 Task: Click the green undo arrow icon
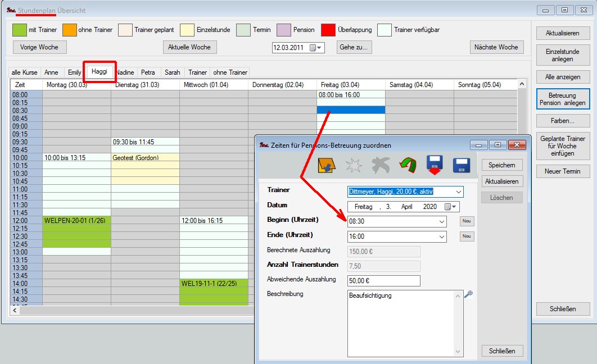coord(408,165)
